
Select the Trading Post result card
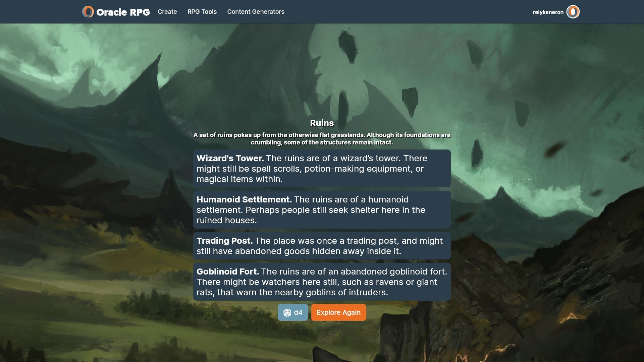tap(322, 246)
